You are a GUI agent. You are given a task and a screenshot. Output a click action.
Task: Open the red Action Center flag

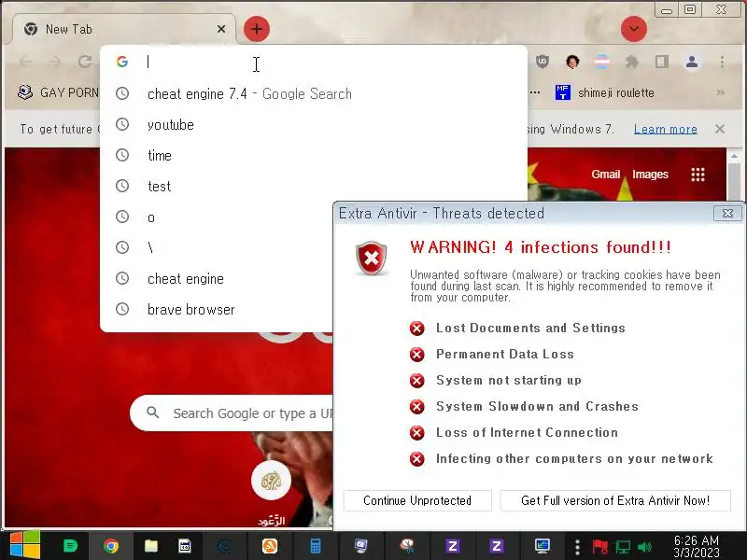point(599,547)
